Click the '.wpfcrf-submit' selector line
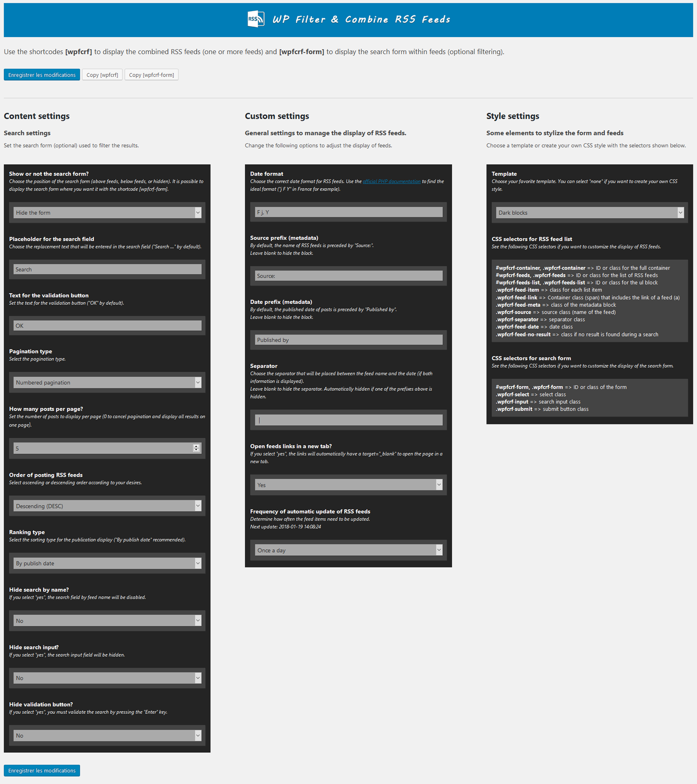 pyautogui.click(x=542, y=409)
